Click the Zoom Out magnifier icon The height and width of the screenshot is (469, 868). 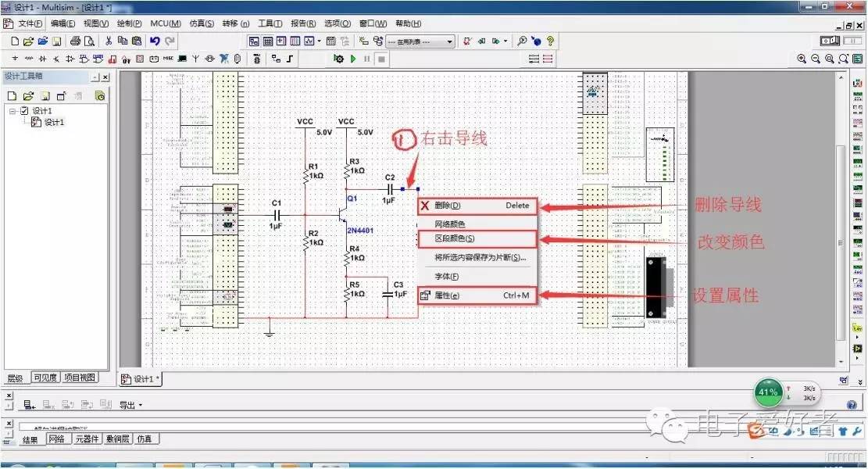coord(816,59)
